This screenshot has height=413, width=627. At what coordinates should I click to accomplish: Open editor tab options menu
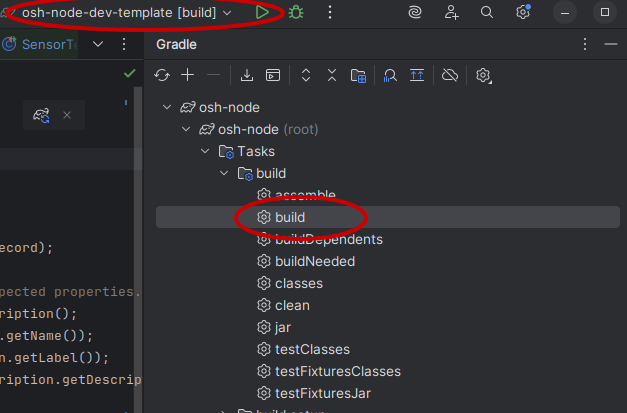click(x=124, y=44)
